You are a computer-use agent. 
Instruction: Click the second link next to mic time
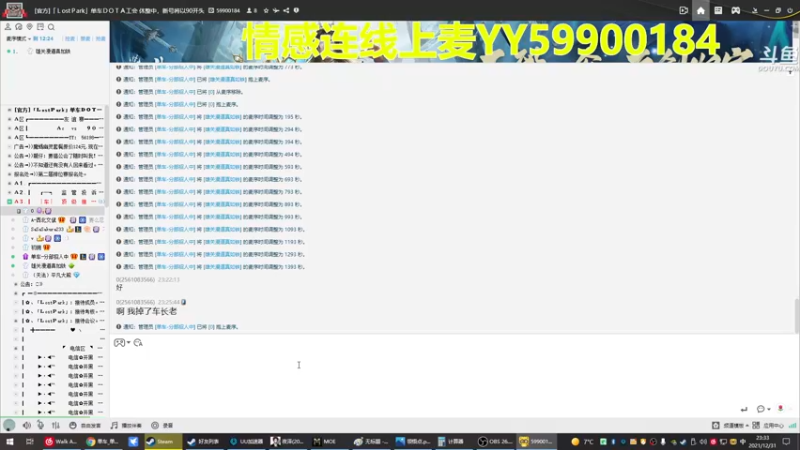pos(85,39)
